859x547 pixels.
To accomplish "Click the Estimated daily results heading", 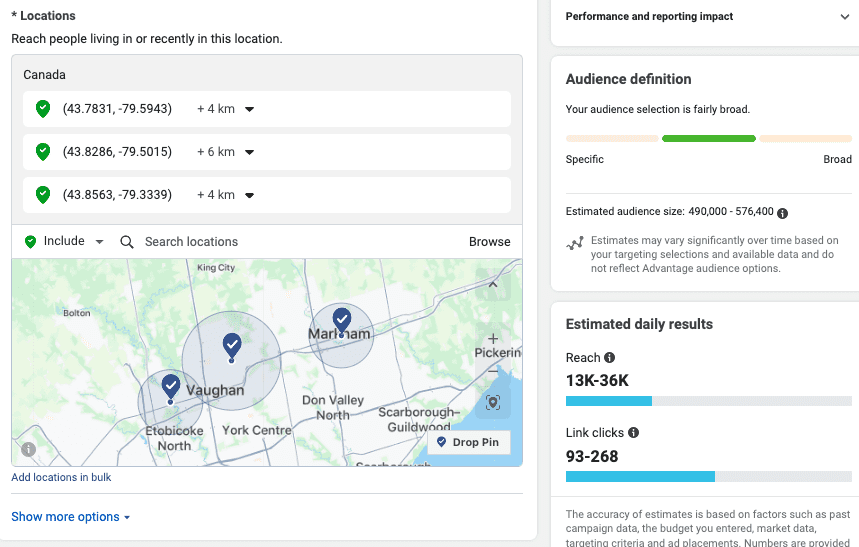I will coord(639,324).
